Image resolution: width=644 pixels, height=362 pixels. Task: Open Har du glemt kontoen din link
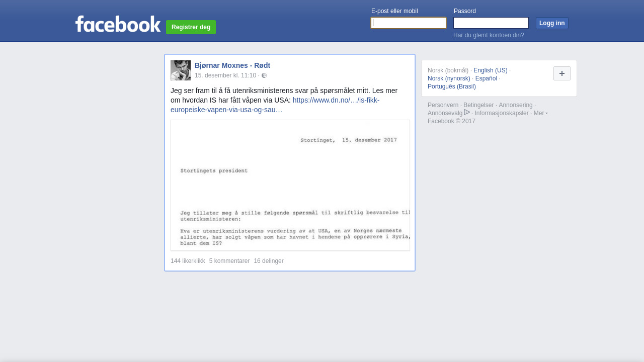(489, 35)
